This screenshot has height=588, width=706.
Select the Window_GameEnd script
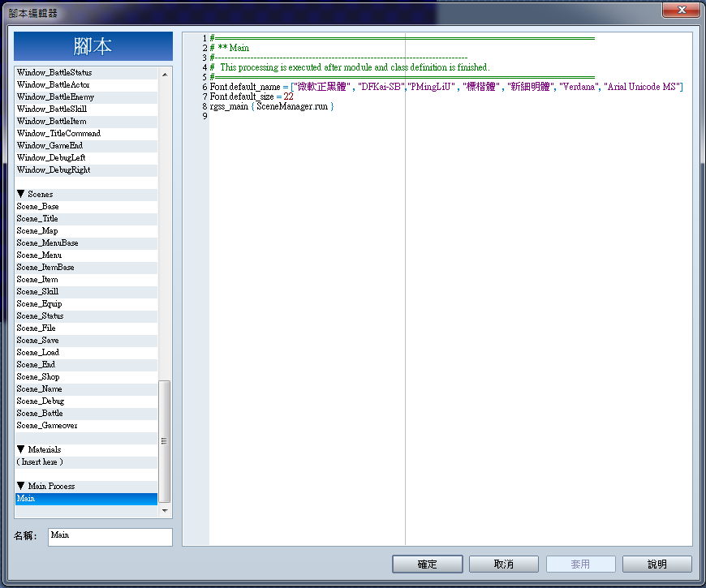87,146
